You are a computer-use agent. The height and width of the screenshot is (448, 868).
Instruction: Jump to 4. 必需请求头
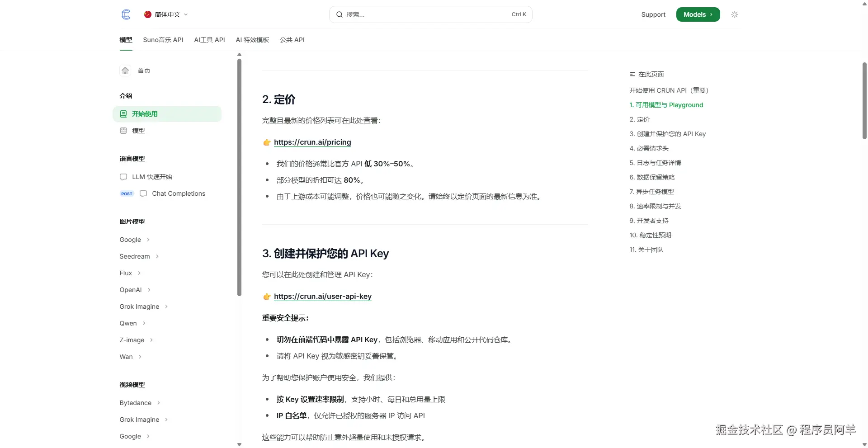tap(649, 148)
